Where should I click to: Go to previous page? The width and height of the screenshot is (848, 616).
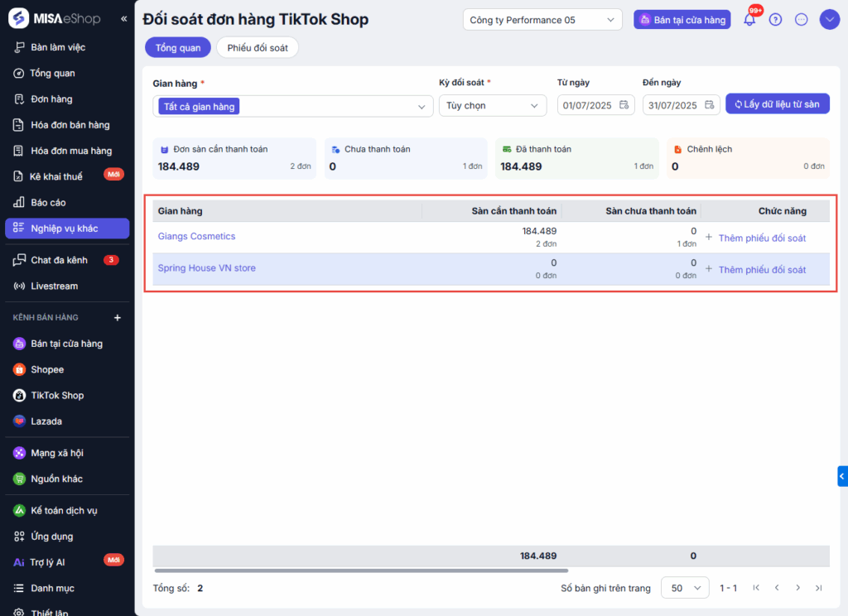777,588
